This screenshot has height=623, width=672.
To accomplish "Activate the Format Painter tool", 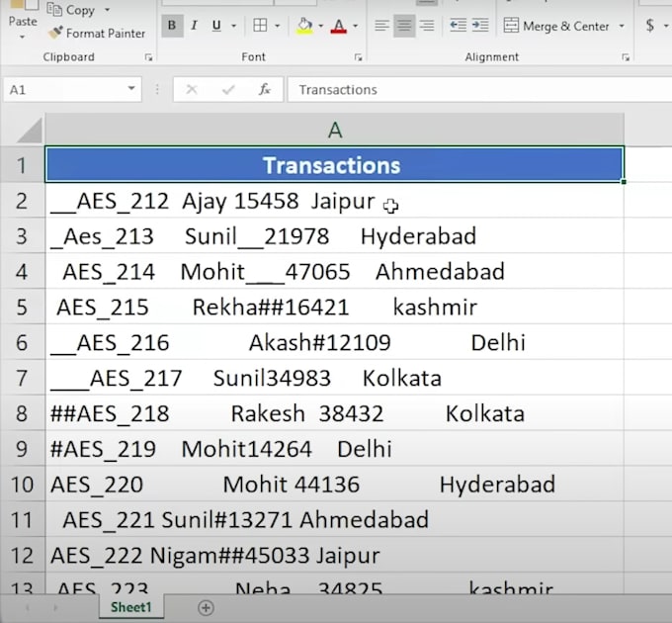I will click(x=97, y=33).
